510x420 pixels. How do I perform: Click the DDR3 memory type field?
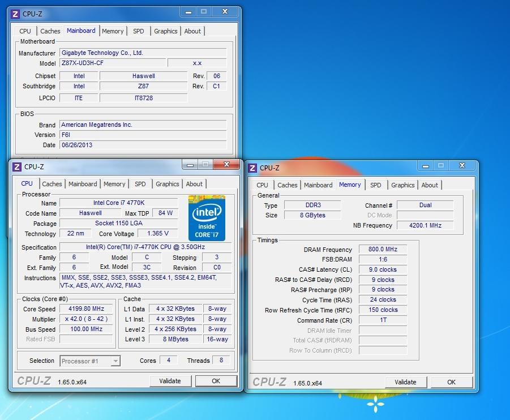click(x=312, y=205)
